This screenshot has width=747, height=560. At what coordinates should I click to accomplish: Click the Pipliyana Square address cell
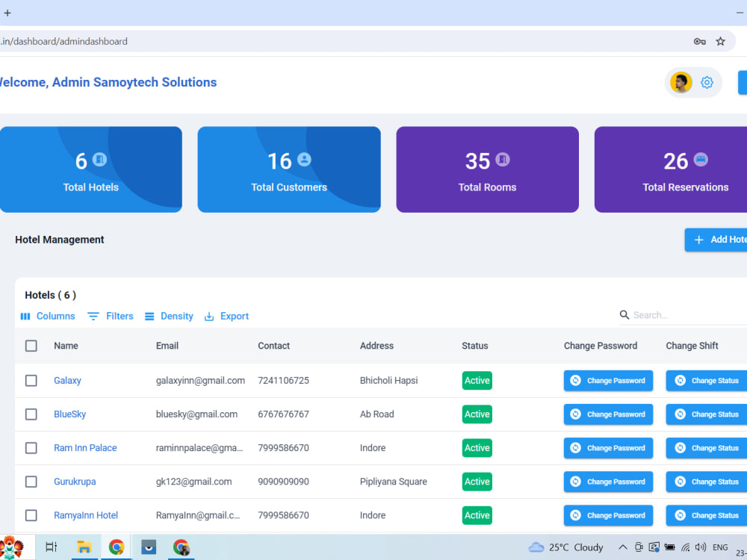[394, 482]
